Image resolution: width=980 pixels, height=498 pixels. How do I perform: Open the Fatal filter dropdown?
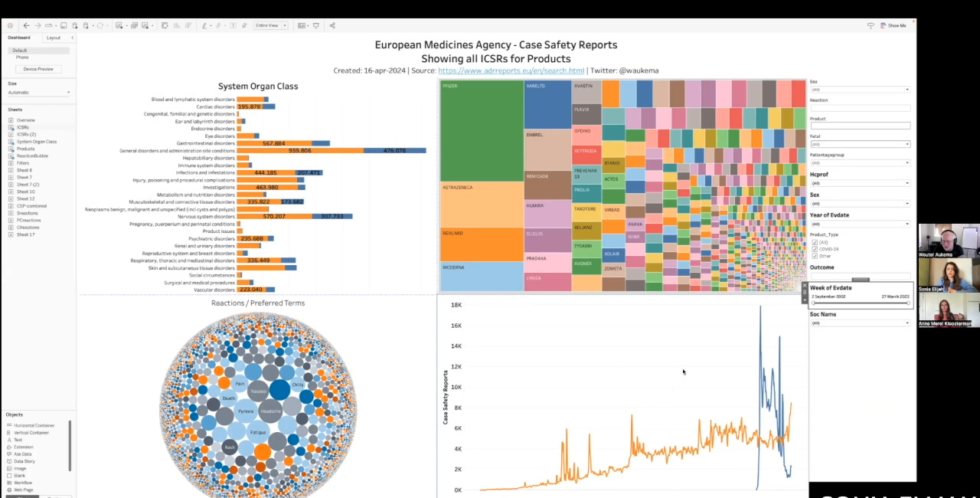(861, 144)
